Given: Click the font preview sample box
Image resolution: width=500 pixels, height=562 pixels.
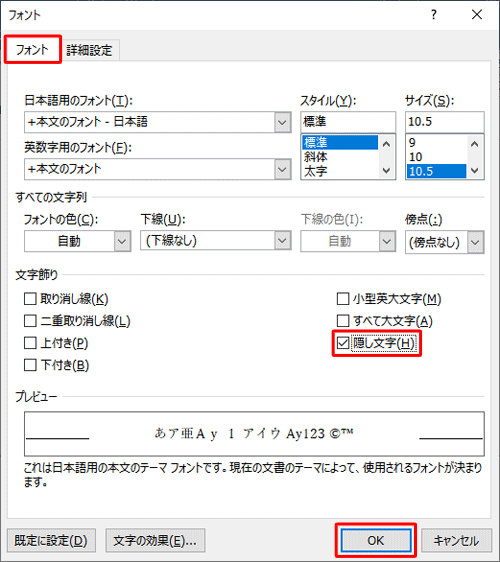Looking at the screenshot, I should point(254,434).
